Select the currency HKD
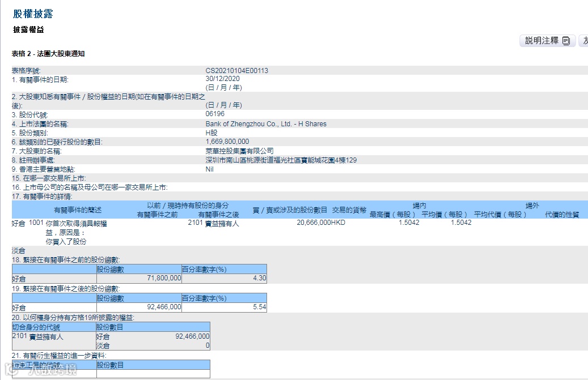This screenshot has height=380, width=588. [338, 223]
